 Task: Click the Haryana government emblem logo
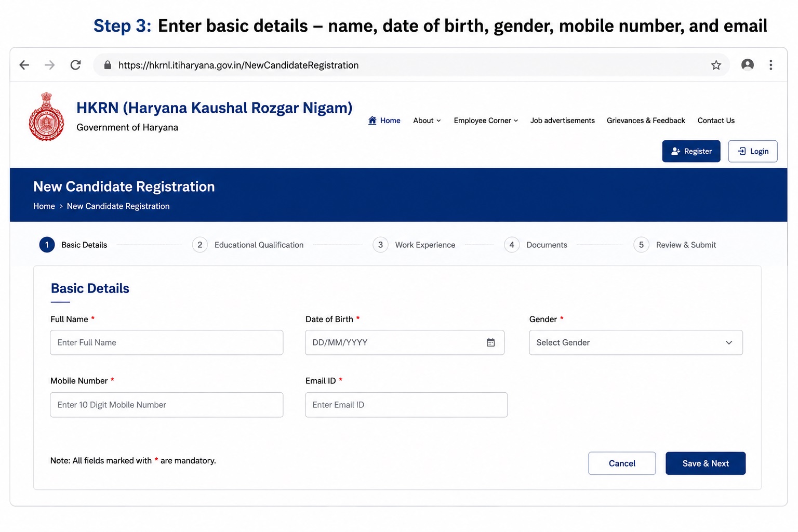[x=46, y=117]
